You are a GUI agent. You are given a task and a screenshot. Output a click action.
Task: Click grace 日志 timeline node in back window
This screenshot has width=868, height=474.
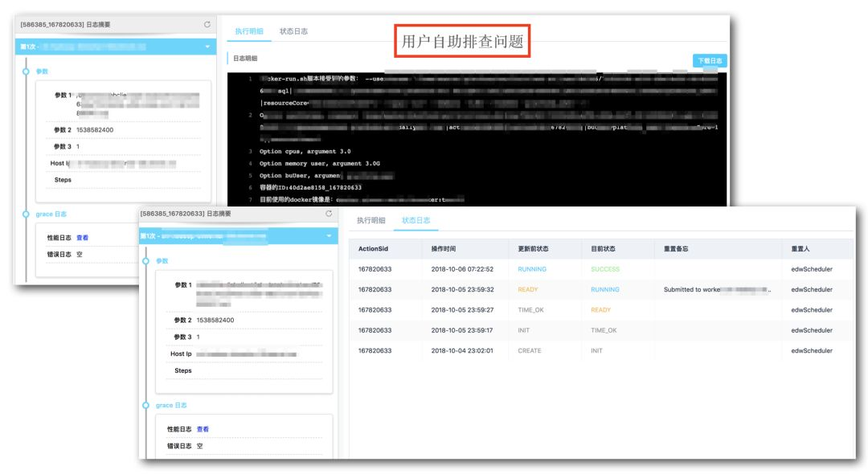tap(26, 214)
